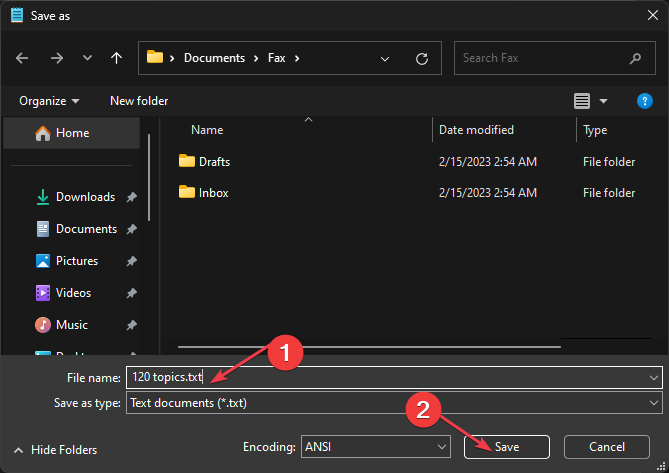Viewport: 669px width, 473px height.
Task: Click the horizontal scrollbar in file list
Action: 369,347
